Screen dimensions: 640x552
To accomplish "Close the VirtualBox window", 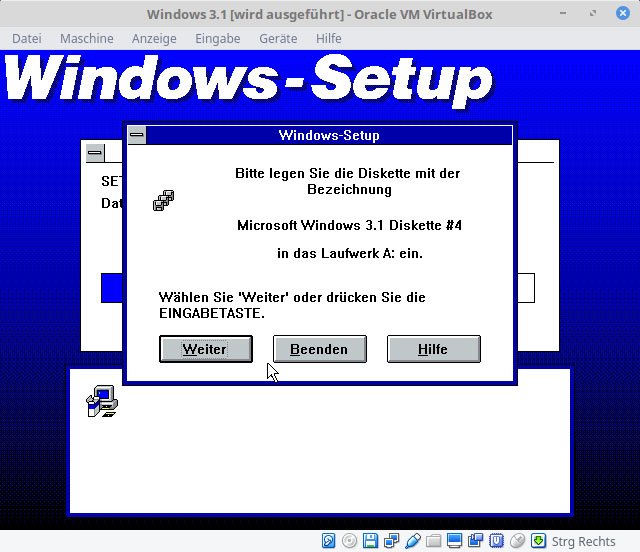I will pos(622,13).
